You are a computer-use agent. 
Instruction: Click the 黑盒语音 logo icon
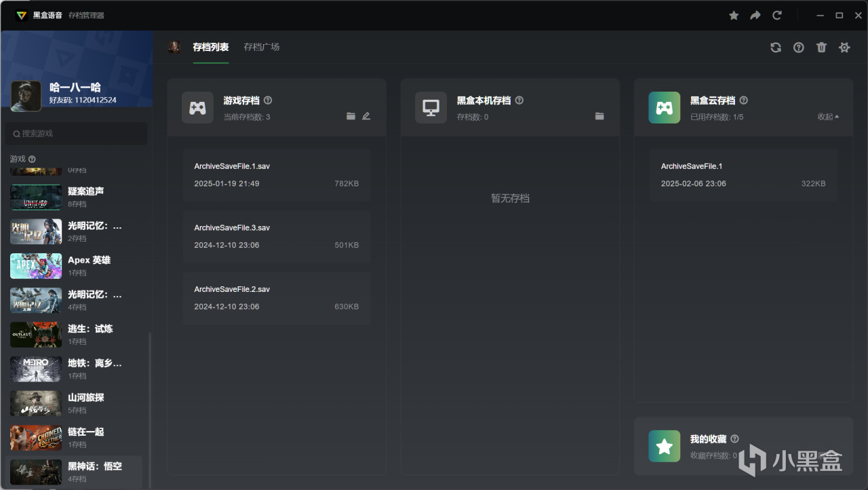point(22,15)
